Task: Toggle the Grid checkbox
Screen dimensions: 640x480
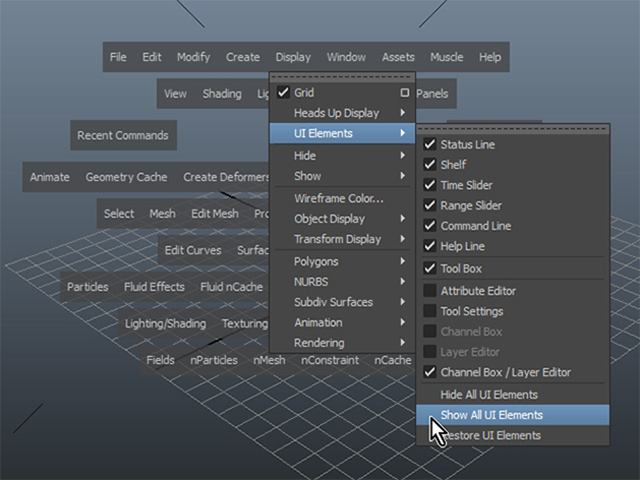Action: tap(283, 92)
